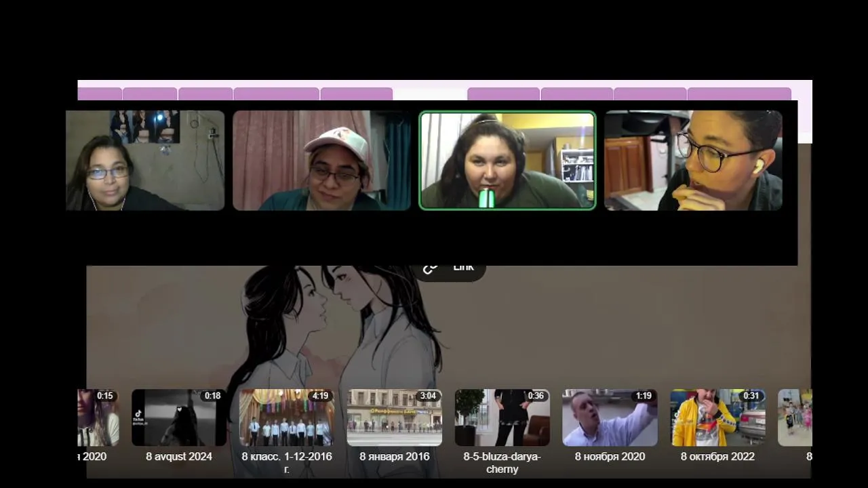Open the '8 avqust 2024' video thumbnail
Image resolution: width=868 pixels, height=488 pixels.
[178, 418]
